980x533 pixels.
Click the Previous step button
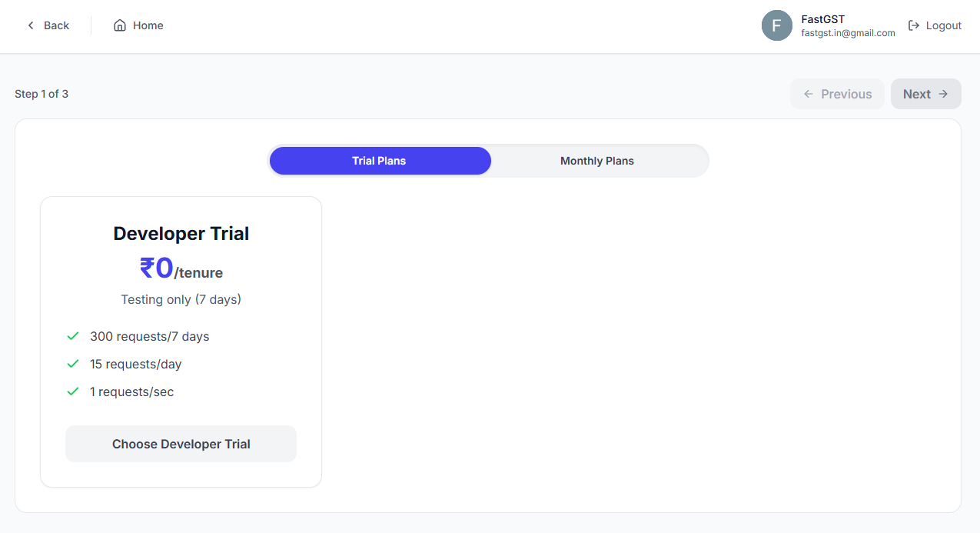(837, 94)
